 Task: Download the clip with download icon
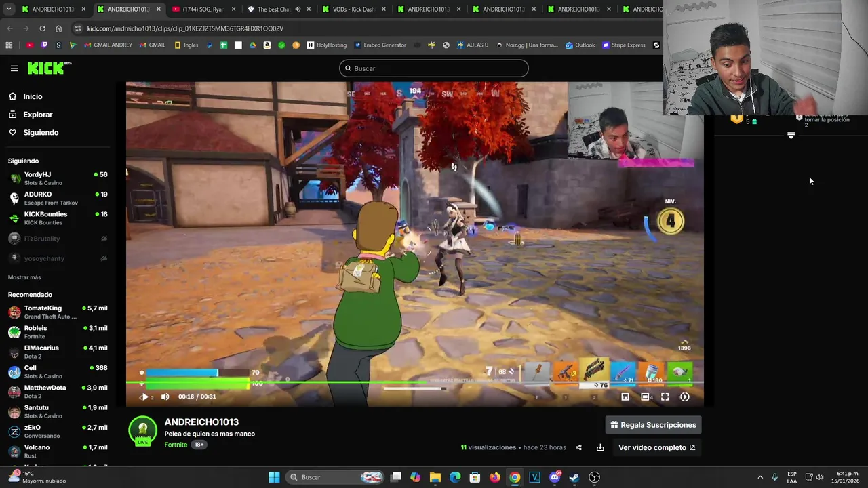(600, 447)
